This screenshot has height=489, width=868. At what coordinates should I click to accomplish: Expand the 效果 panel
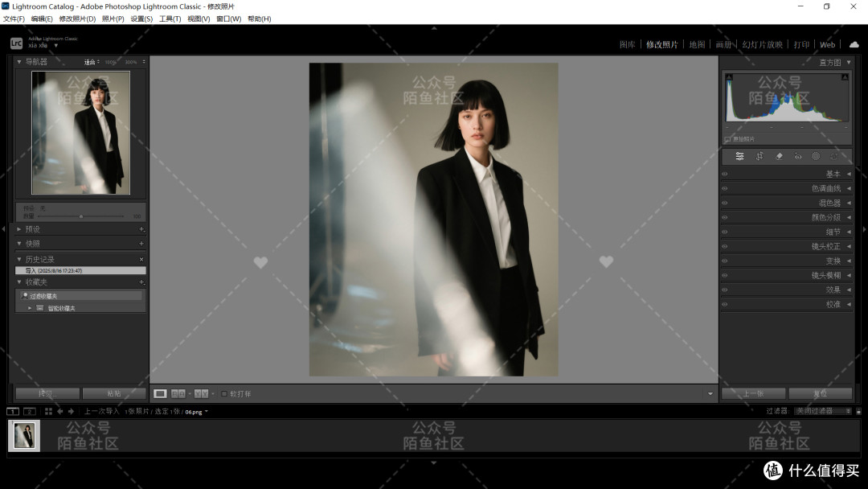click(849, 290)
